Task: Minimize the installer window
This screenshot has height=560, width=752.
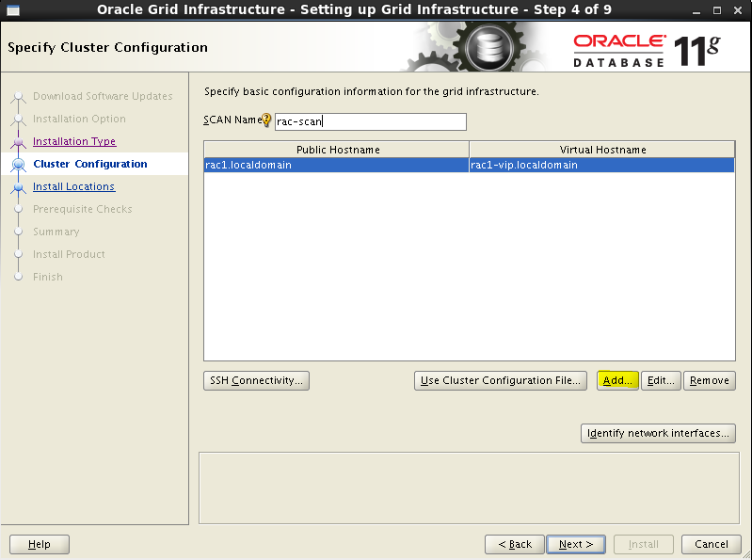Action: tap(696, 10)
